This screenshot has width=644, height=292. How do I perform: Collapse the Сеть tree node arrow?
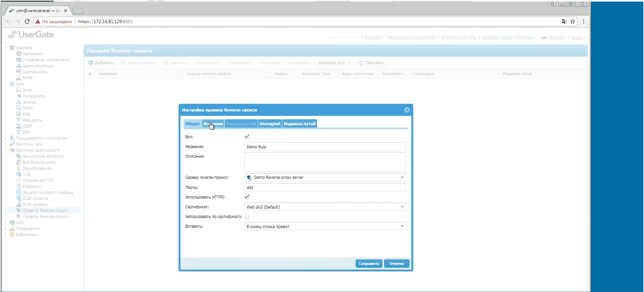(6, 84)
